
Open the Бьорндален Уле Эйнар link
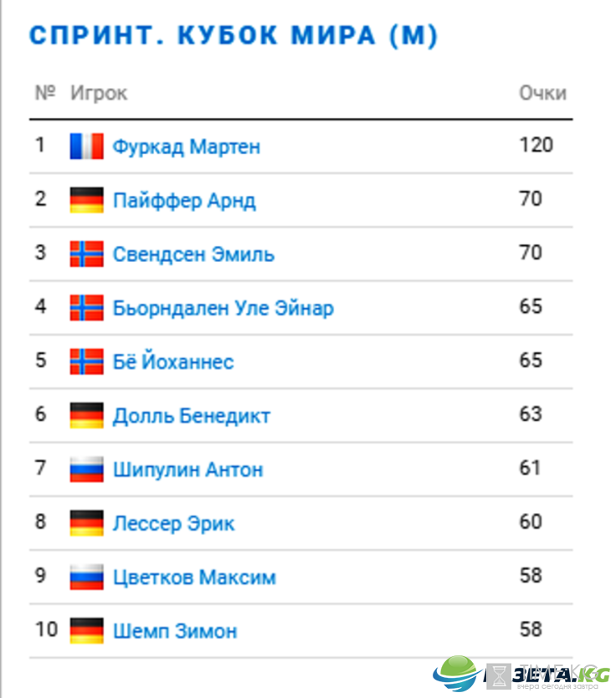(223, 308)
